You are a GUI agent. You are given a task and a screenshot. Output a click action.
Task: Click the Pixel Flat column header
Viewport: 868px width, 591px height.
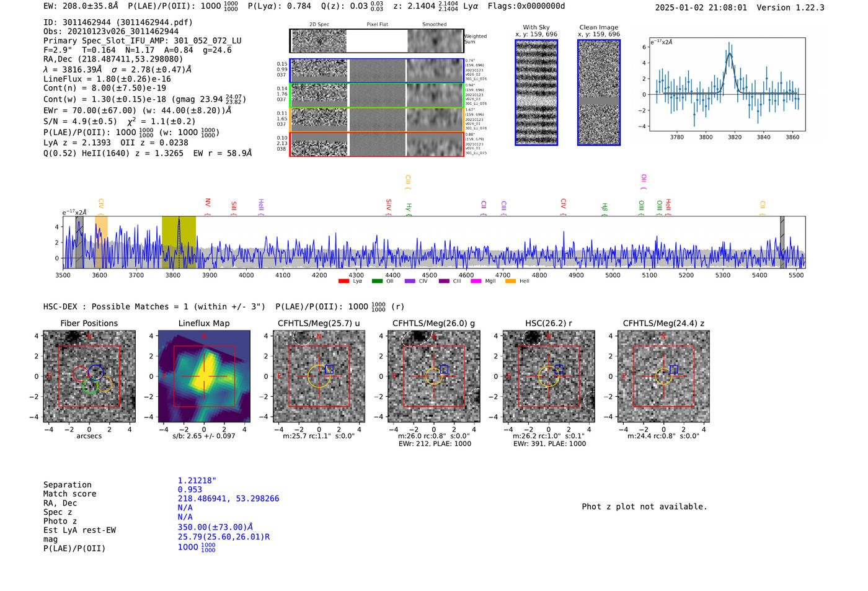coord(377,25)
